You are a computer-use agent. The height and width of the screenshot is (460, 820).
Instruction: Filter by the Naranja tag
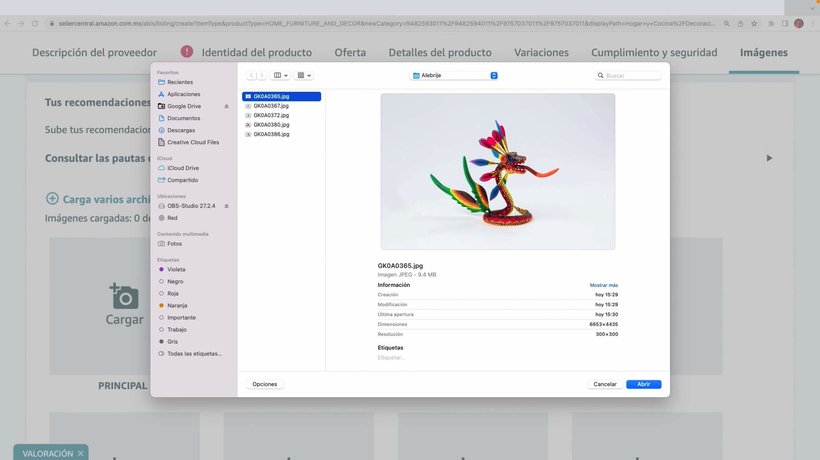click(x=177, y=305)
